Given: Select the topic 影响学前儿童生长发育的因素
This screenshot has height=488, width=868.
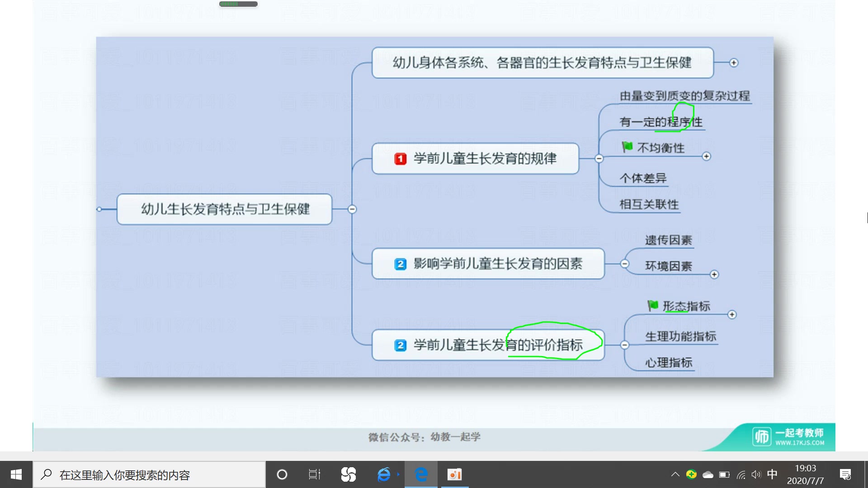Looking at the screenshot, I should click(x=488, y=264).
